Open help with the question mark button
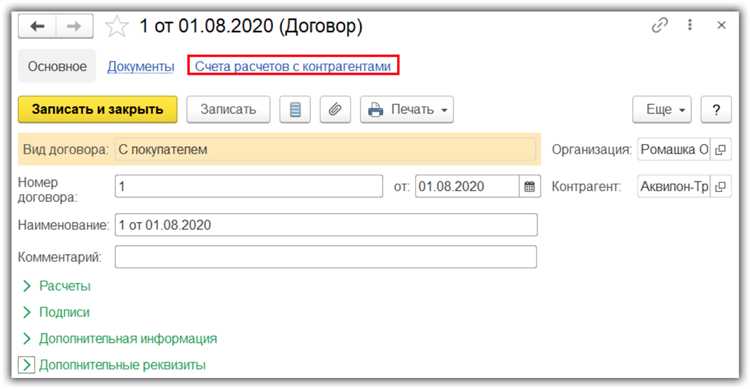The height and width of the screenshot is (389, 750). (716, 110)
